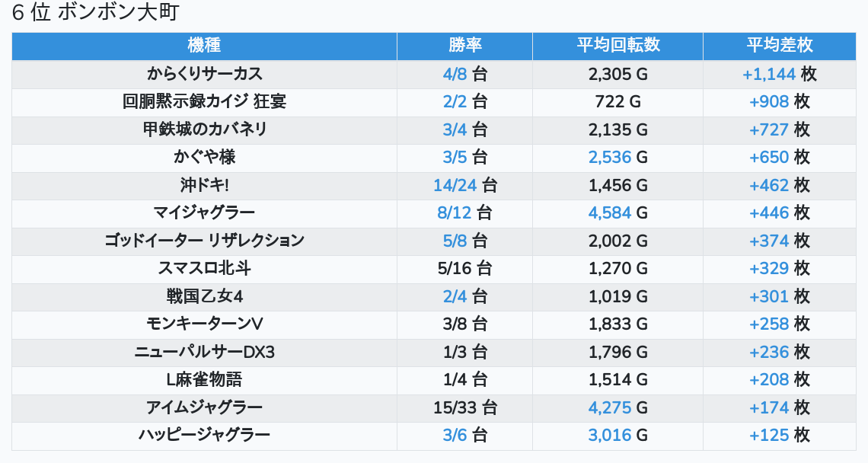Open the ゴッドイーター リザレクション 5/8 link

[455, 241]
